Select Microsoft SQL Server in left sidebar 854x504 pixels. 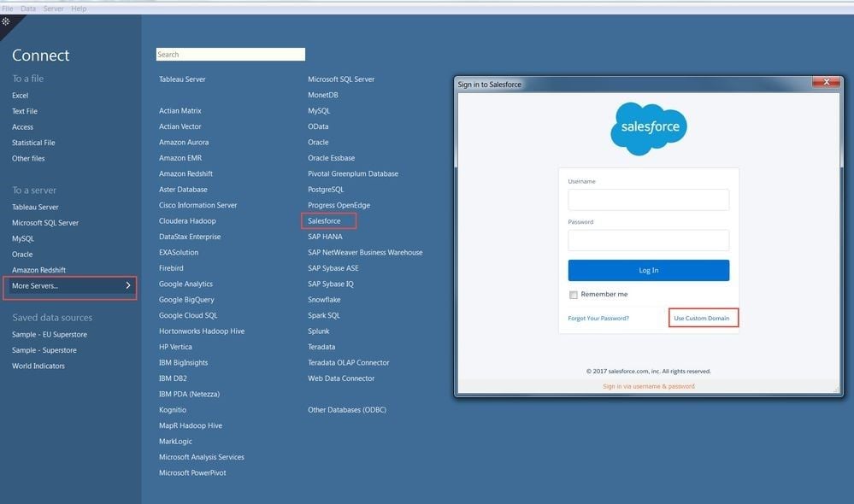(45, 223)
